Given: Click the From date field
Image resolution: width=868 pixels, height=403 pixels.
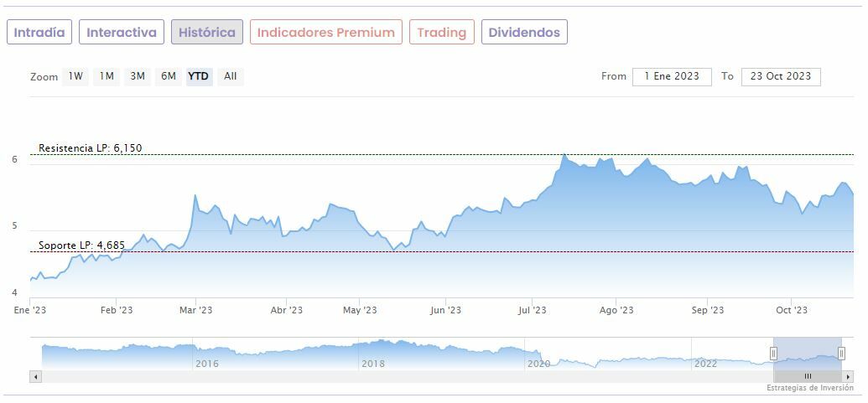Looking at the screenshot, I should [x=672, y=76].
